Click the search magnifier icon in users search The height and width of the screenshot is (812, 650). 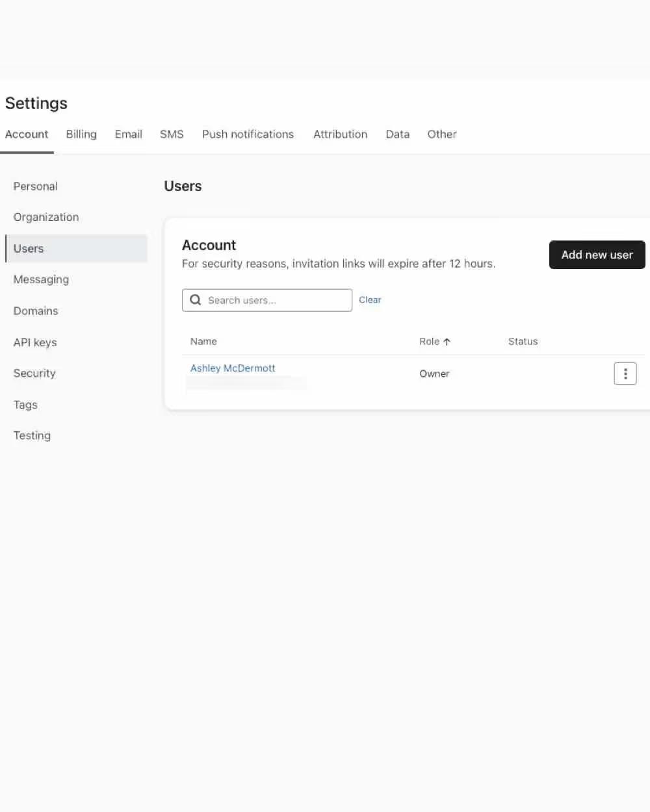coord(195,299)
